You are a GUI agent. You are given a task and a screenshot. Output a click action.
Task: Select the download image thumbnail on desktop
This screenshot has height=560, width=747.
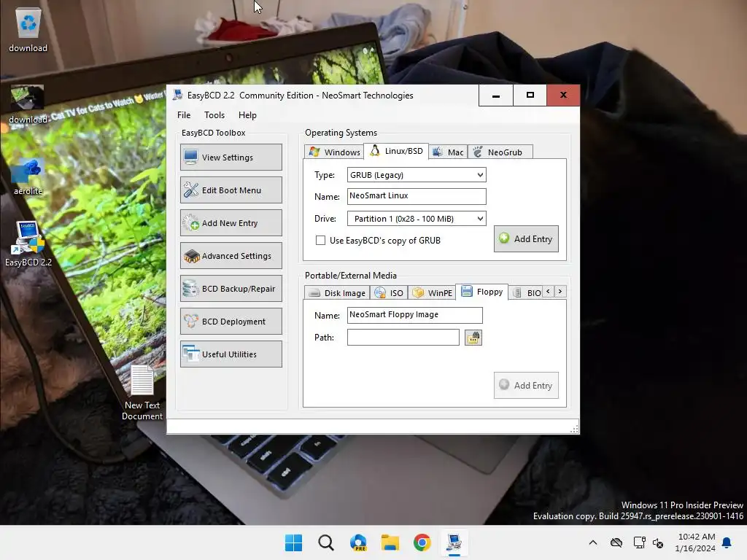[x=28, y=104]
